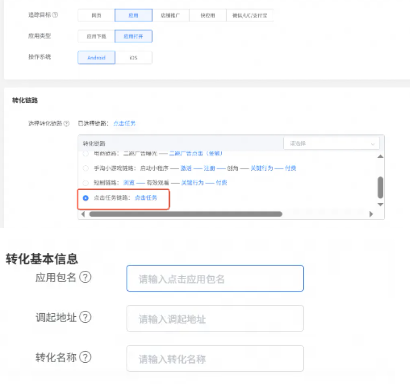Image resolution: width=410 pixels, height=384 pixels.
Task: Select the 点击任务链路 radio button
Action: [x=86, y=198]
